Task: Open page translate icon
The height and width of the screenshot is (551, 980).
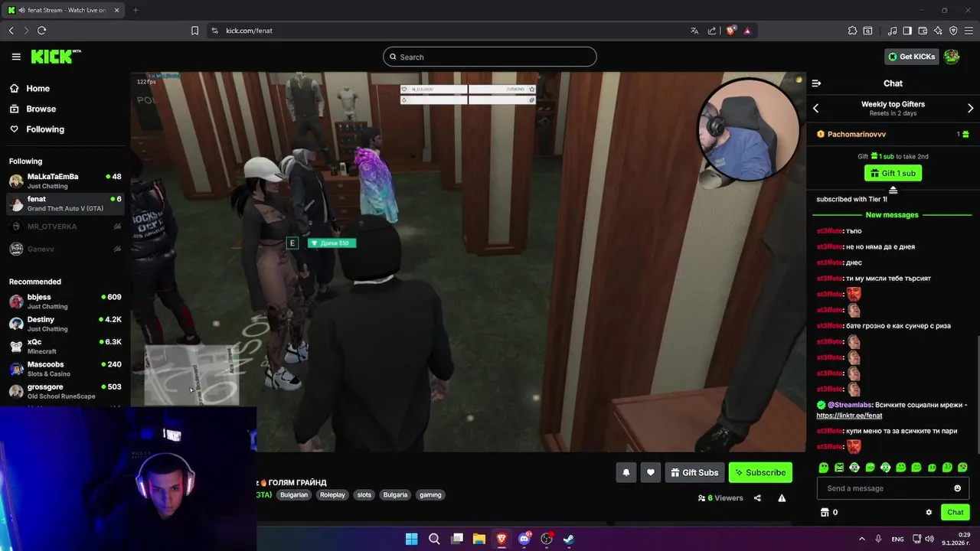Action: 694,31
